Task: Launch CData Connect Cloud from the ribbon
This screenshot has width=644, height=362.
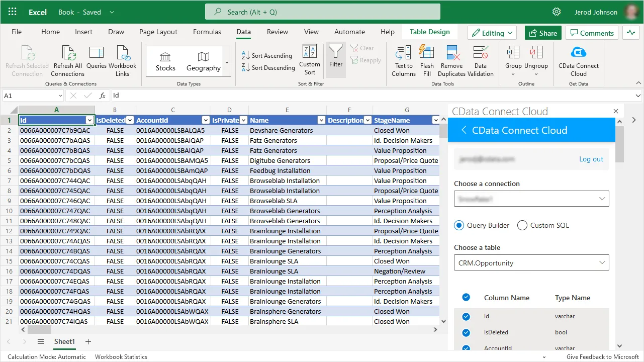Action: tap(578, 59)
